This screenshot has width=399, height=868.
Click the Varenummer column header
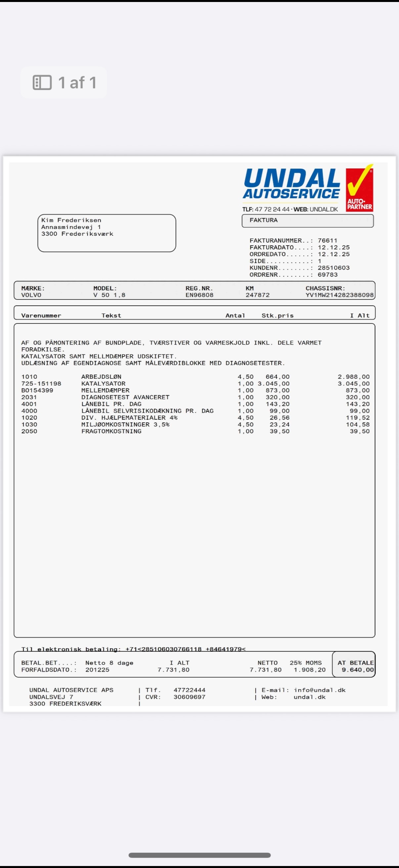coord(41,315)
